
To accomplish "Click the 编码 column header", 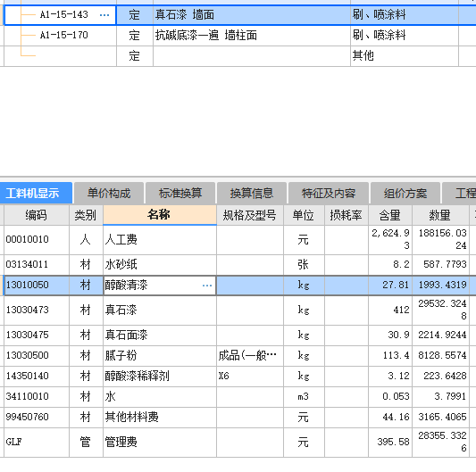I will [37, 215].
